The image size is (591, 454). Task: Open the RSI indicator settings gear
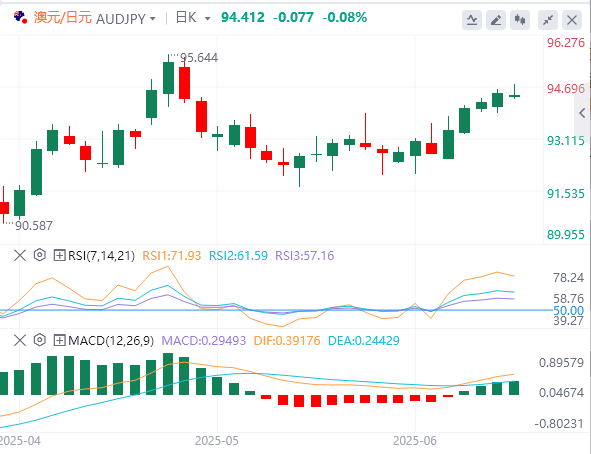click(40, 255)
